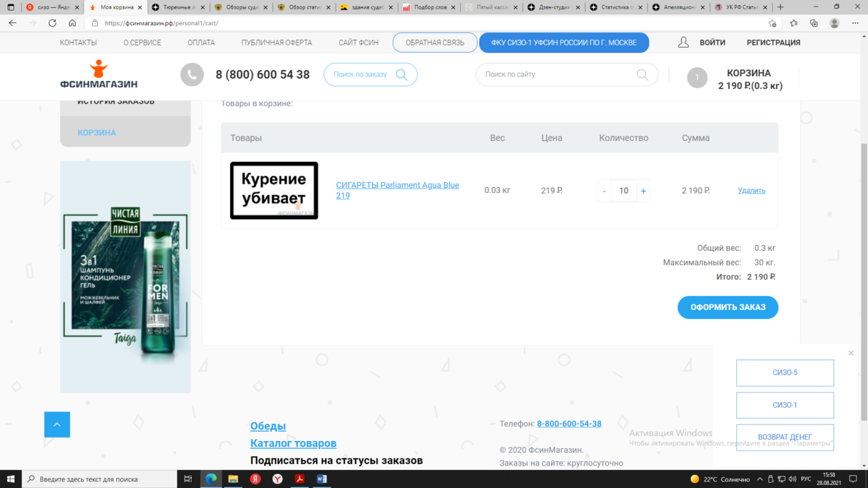Click the magnifier in order search box

click(401, 74)
